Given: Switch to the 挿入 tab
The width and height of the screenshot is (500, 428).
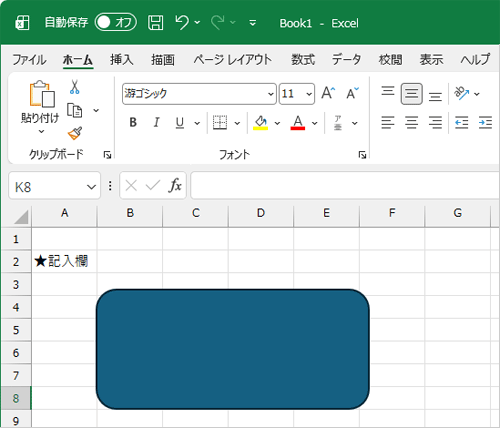Looking at the screenshot, I should click(122, 60).
